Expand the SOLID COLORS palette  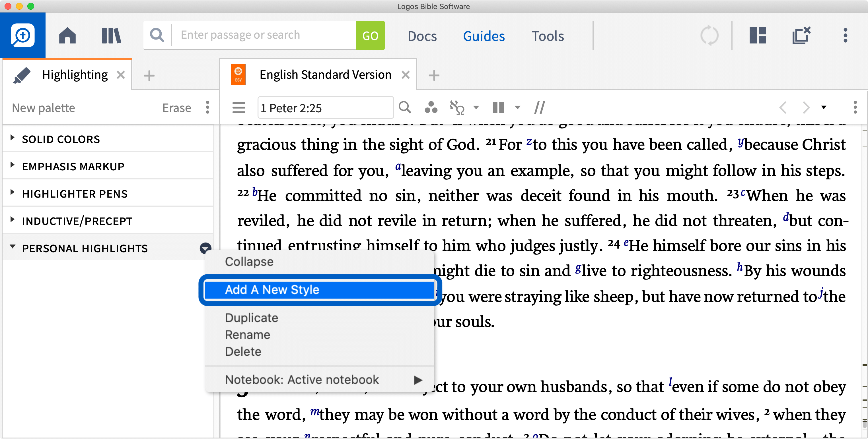pos(13,138)
